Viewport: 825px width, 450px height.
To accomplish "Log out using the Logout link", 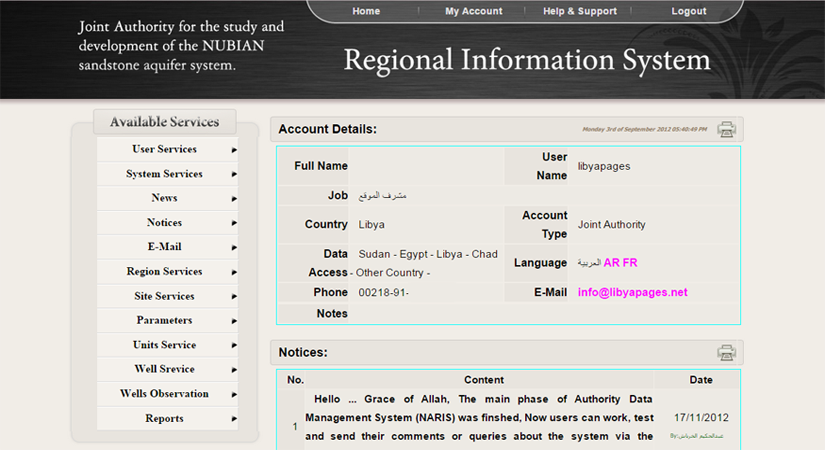I will tap(688, 11).
